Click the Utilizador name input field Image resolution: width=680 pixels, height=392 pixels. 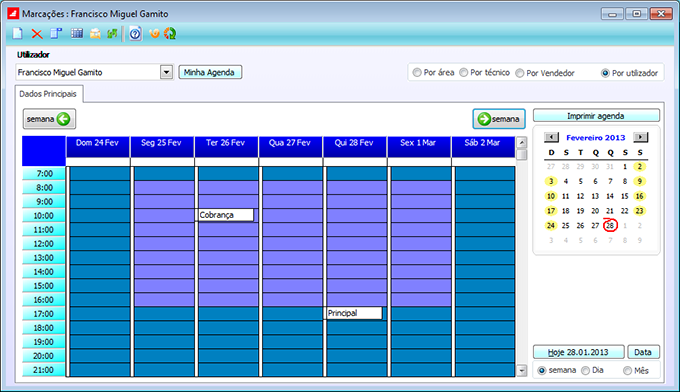point(88,72)
